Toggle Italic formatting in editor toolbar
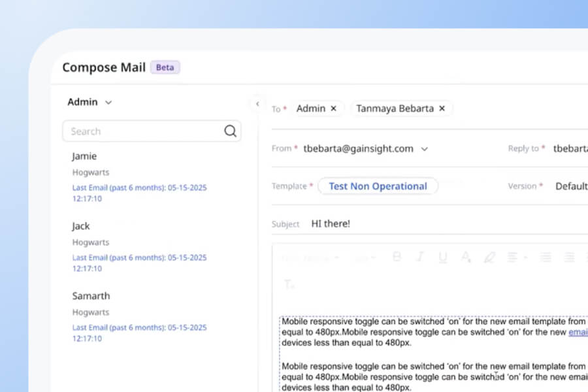This screenshot has height=392, width=588. coord(420,257)
